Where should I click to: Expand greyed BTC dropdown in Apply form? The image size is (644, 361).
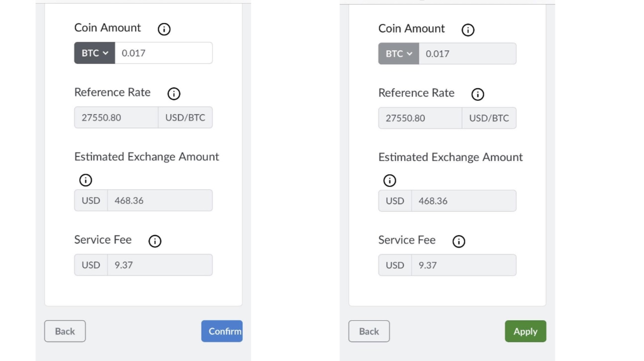click(x=399, y=54)
